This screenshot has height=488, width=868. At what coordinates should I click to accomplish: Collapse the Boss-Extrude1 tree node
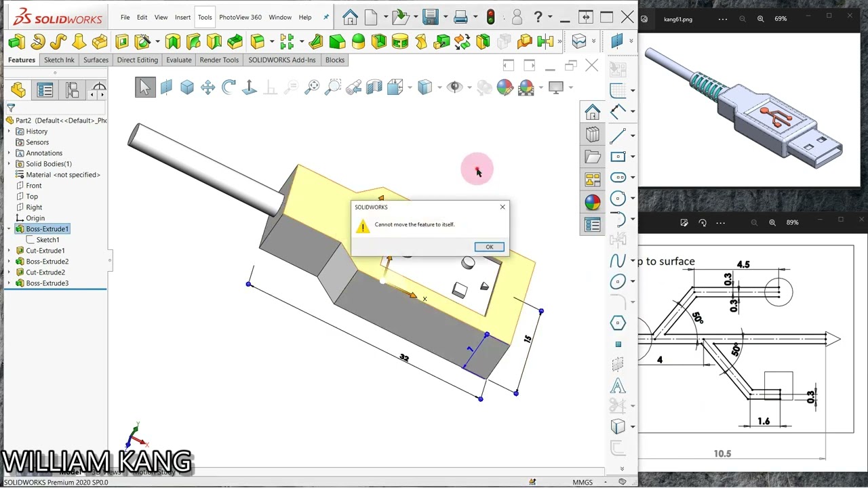[9, 229]
